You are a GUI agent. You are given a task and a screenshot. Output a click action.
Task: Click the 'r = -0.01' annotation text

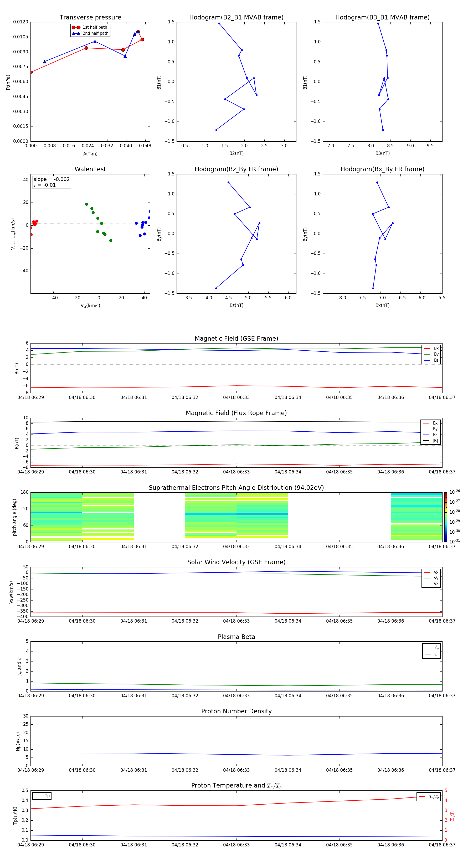(x=45, y=185)
